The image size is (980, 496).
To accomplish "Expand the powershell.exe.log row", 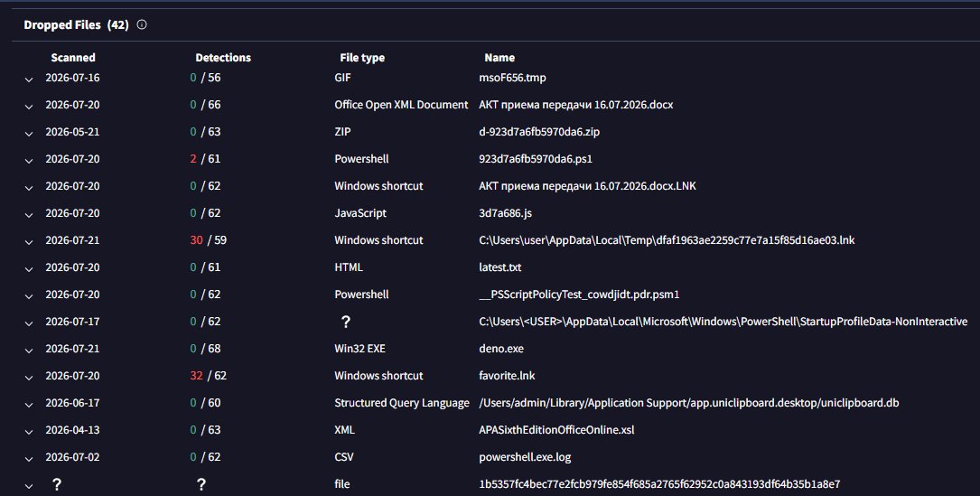I will pos(29,458).
